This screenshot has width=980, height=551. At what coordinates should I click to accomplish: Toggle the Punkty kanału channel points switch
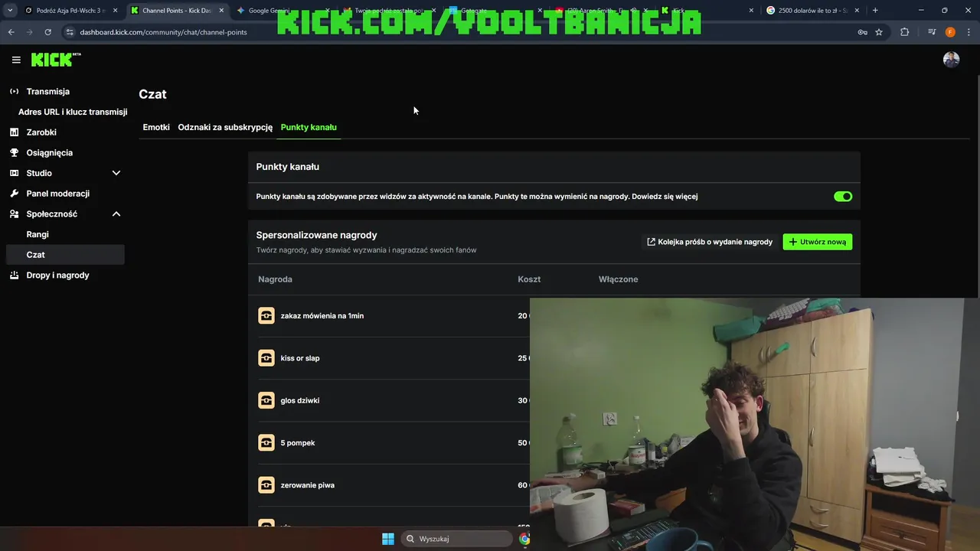tap(843, 196)
